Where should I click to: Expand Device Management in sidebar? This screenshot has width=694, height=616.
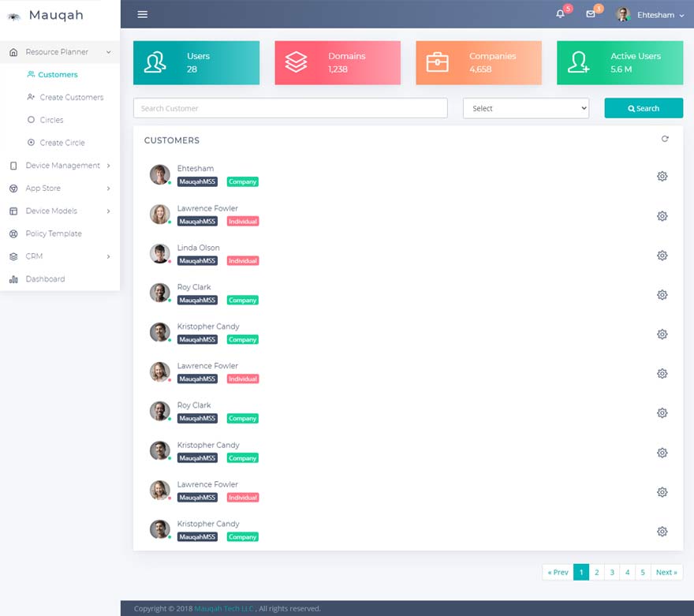pos(62,166)
